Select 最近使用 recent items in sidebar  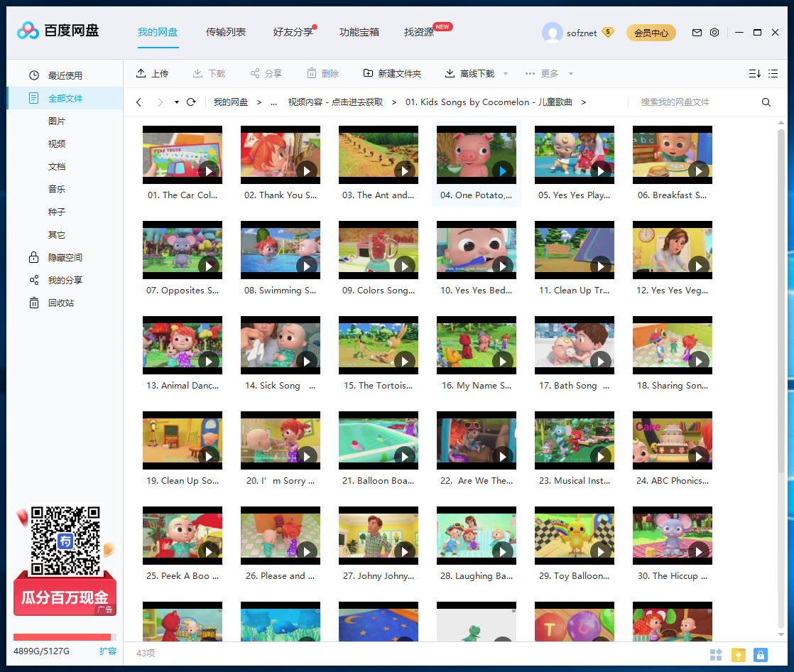click(65, 75)
